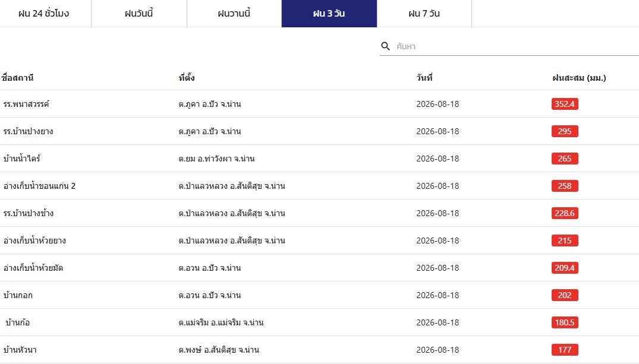Select station อ่างเก็บน้ำห้วยมัด
Viewport: 639px width, 364px height.
click(33, 268)
